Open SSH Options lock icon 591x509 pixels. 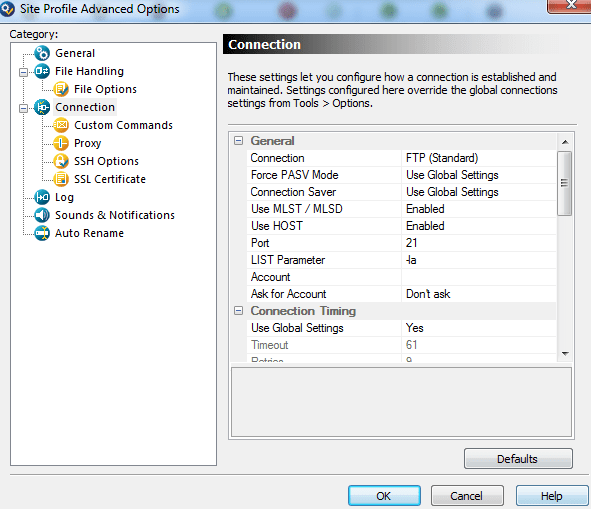(x=61, y=161)
